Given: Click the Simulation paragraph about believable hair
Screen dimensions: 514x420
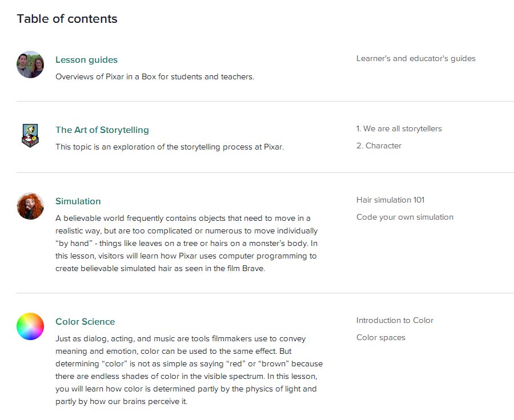Looking at the screenshot, I should point(186,243).
